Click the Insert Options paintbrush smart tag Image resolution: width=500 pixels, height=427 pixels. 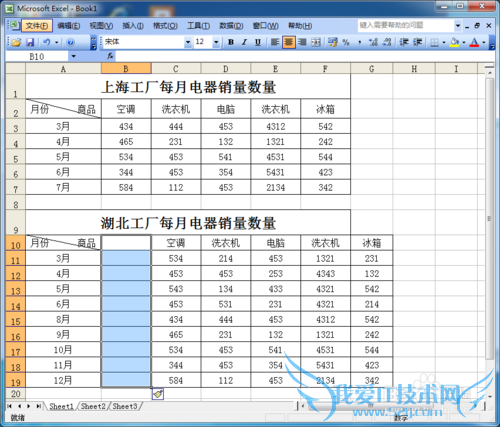coord(158,394)
